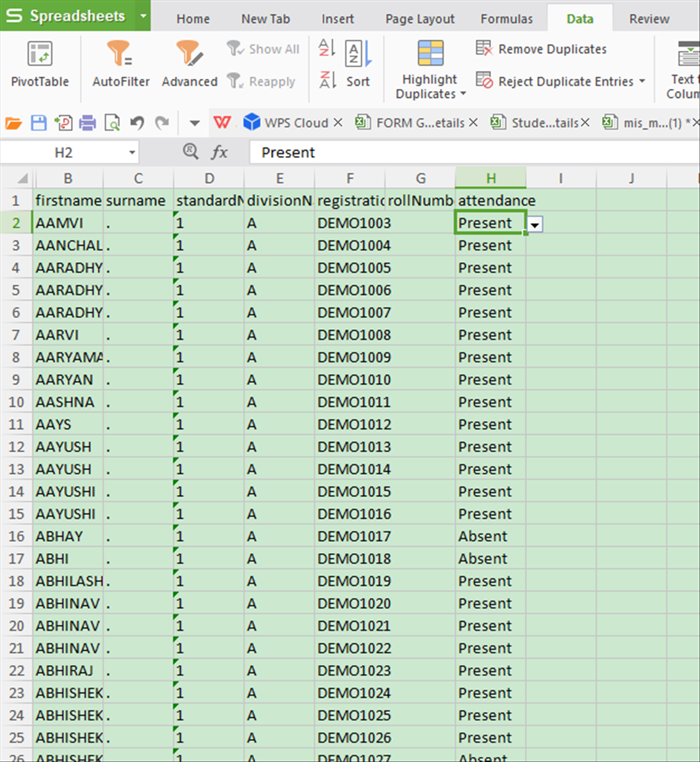Click the AARYAN name cell
Screen dimensions: 700x762
coord(68,380)
